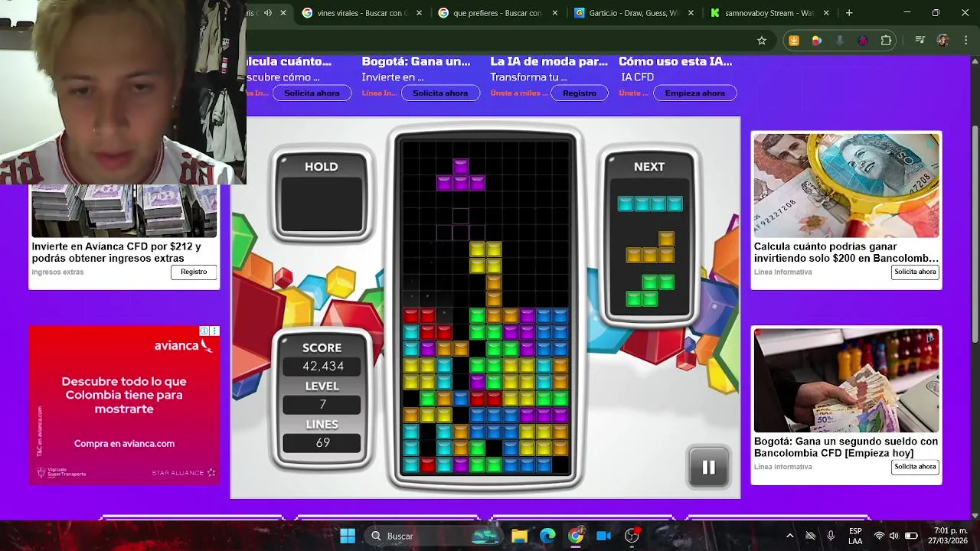Open the samnovaboy Stream tab
The image size is (980, 551).
[768, 13]
